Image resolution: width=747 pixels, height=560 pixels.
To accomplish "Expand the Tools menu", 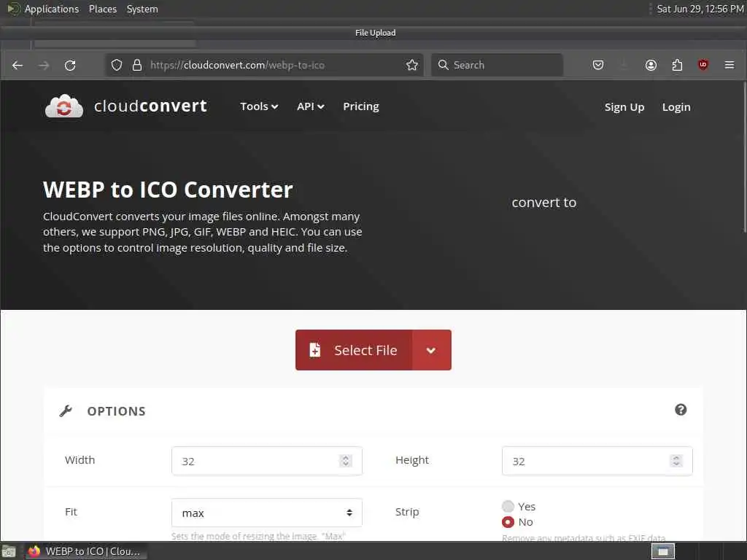I will [259, 106].
